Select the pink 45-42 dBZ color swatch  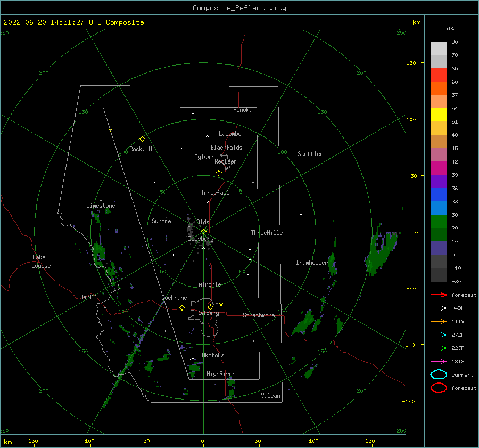tap(439, 154)
